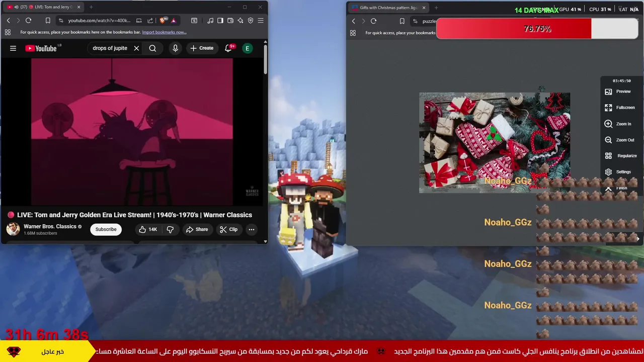Open new tab in YouTube window
This screenshot has width=644, height=362.
click(91, 7)
